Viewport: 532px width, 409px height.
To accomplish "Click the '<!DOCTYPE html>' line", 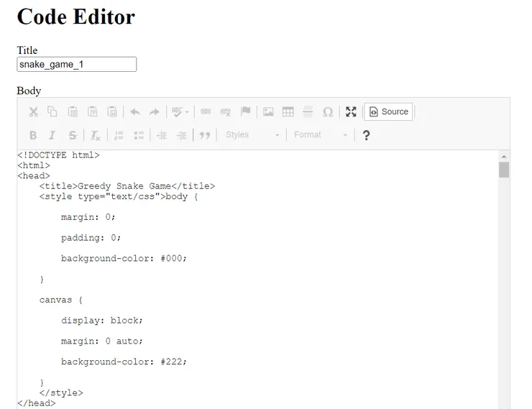I will (x=58, y=155).
